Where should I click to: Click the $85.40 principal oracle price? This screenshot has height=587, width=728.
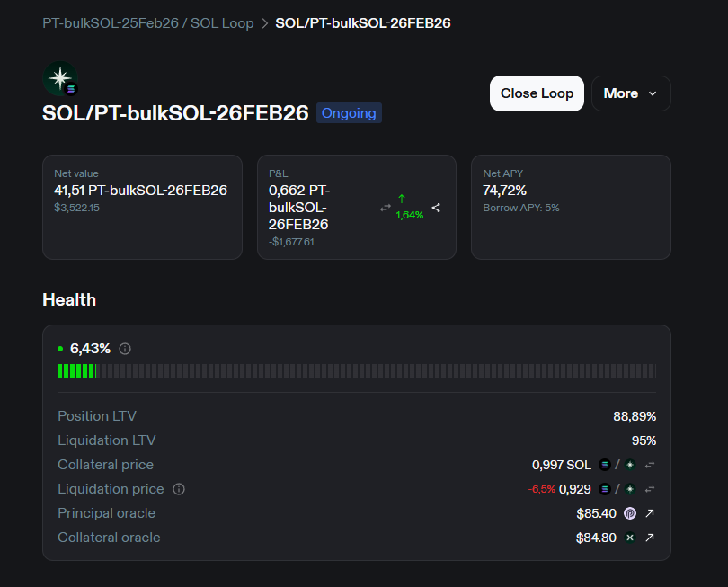[596, 513]
